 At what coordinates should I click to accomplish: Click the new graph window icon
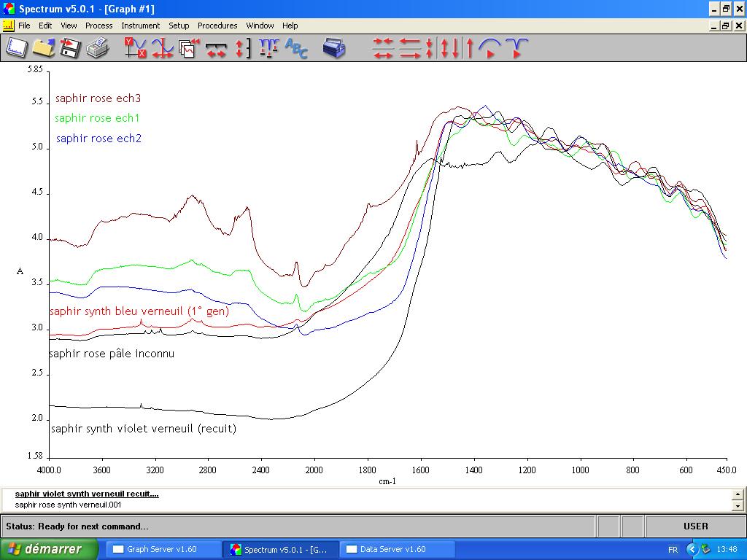pos(16,48)
